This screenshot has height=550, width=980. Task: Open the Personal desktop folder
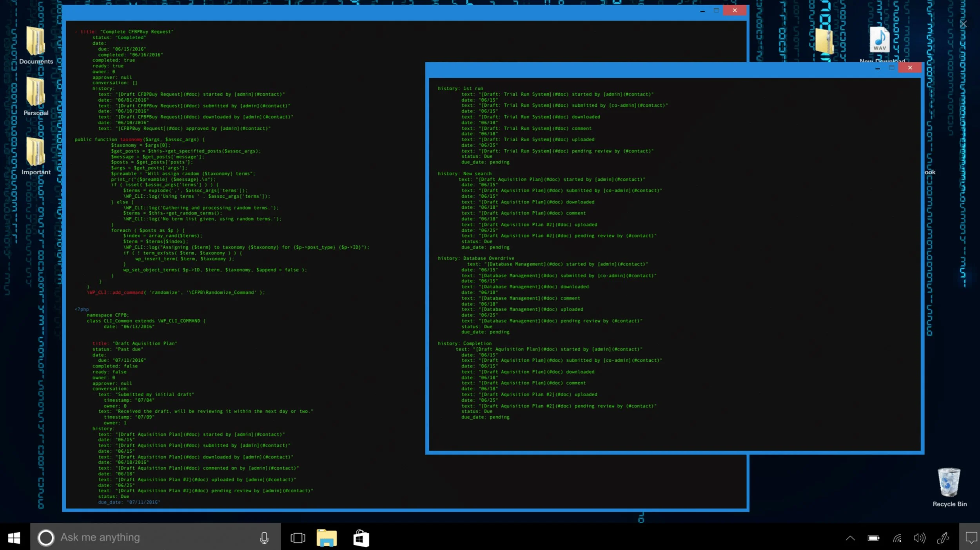click(x=36, y=93)
